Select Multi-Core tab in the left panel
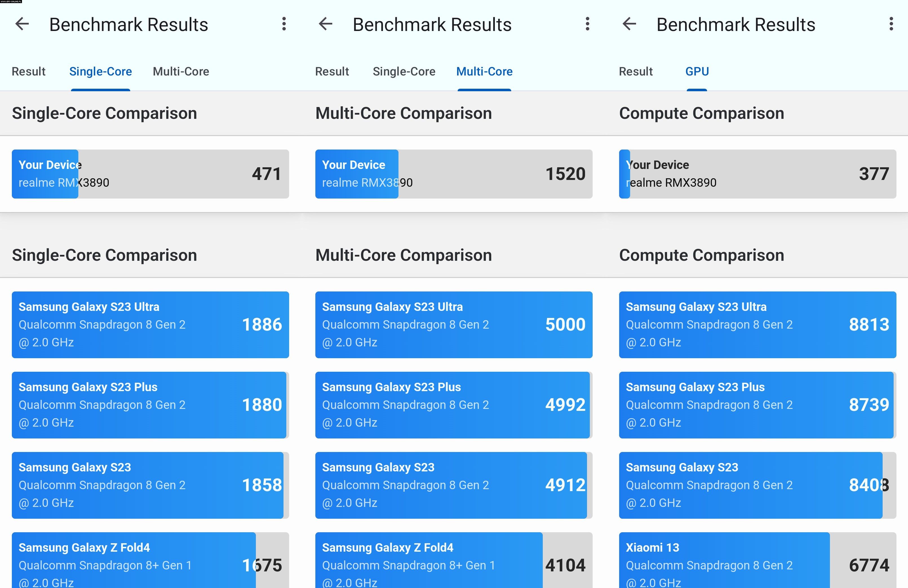 (181, 71)
